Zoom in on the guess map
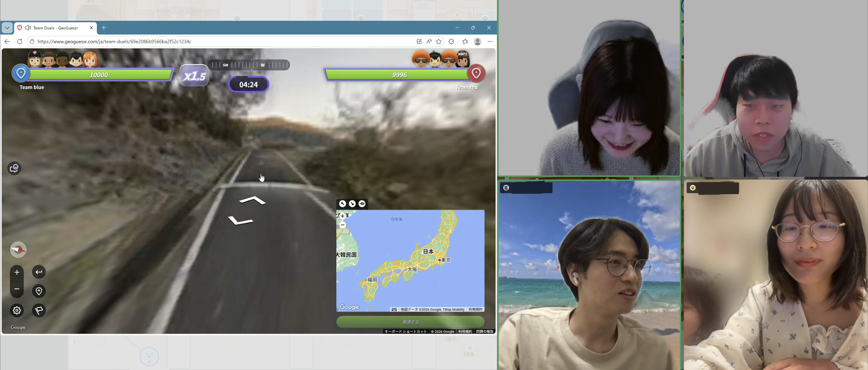The width and height of the screenshot is (868, 370). pyautogui.click(x=342, y=216)
